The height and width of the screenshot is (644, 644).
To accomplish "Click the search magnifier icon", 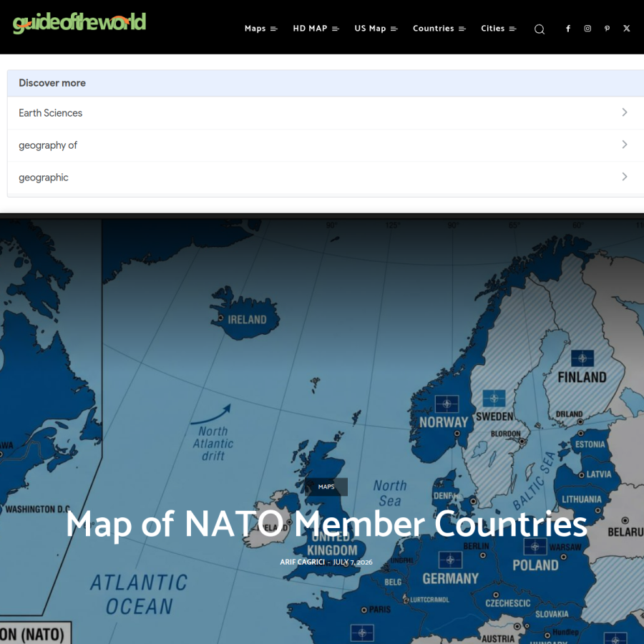I will pyautogui.click(x=540, y=29).
